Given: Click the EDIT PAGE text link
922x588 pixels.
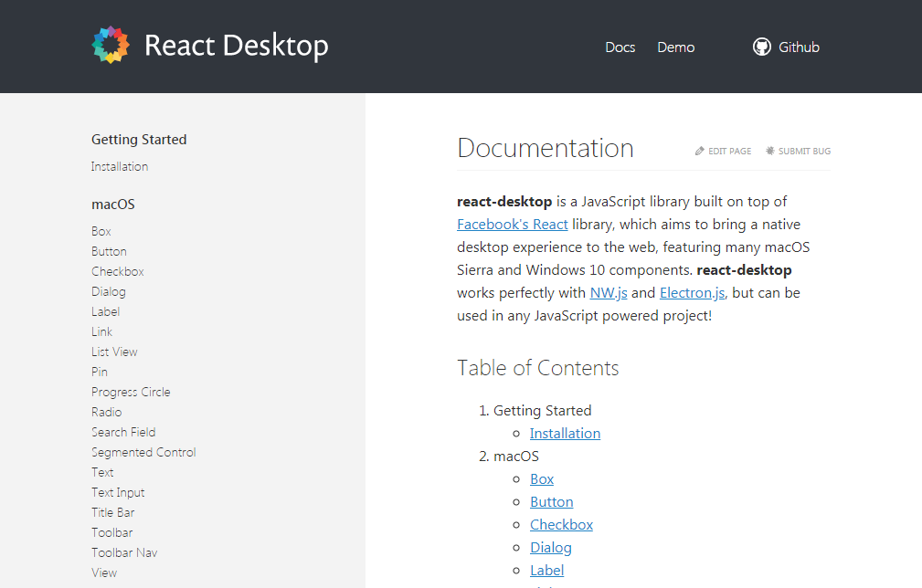Looking at the screenshot, I should [729, 151].
